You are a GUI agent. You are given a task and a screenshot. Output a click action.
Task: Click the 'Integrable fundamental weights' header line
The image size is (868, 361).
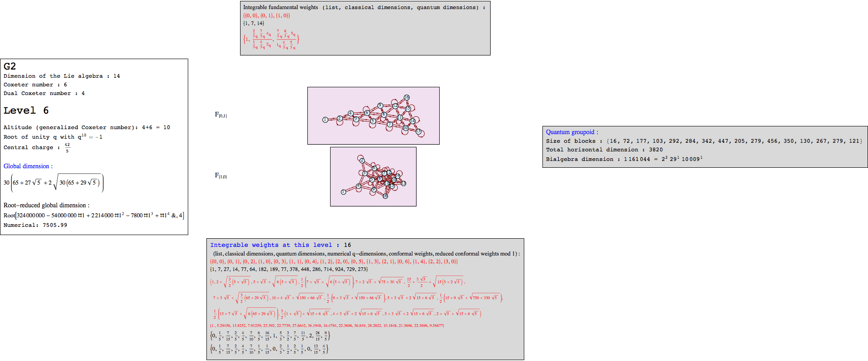click(x=364, y=7)
